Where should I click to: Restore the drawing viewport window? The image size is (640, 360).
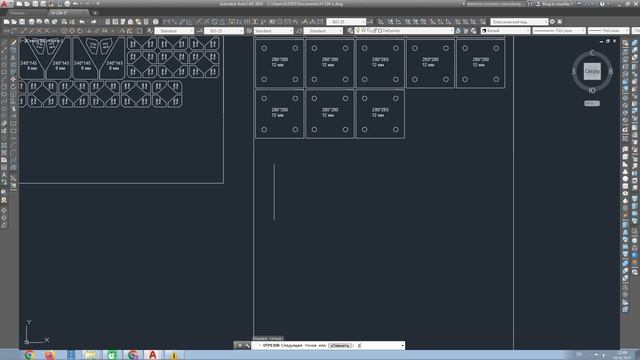point(608,41)
